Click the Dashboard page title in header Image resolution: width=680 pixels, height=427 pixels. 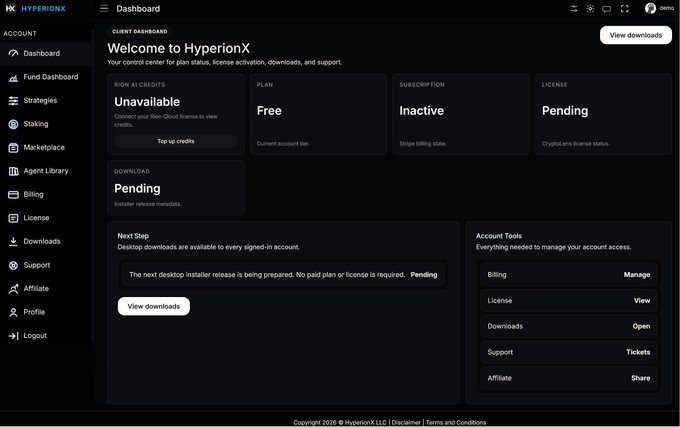point(138,9)
